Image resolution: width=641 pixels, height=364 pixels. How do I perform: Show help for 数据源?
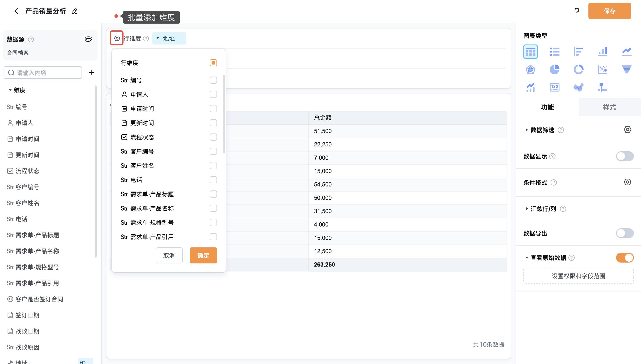[31, 40]
